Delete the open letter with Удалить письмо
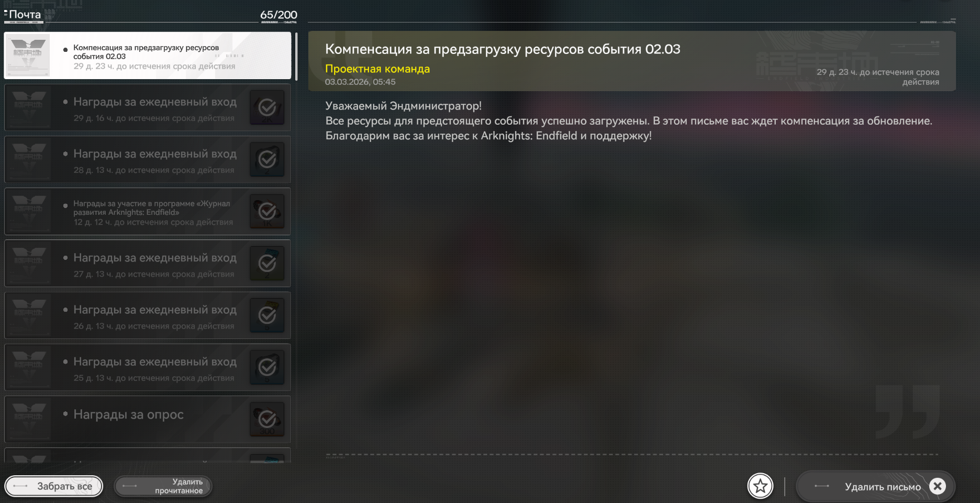 coord(875,487)
